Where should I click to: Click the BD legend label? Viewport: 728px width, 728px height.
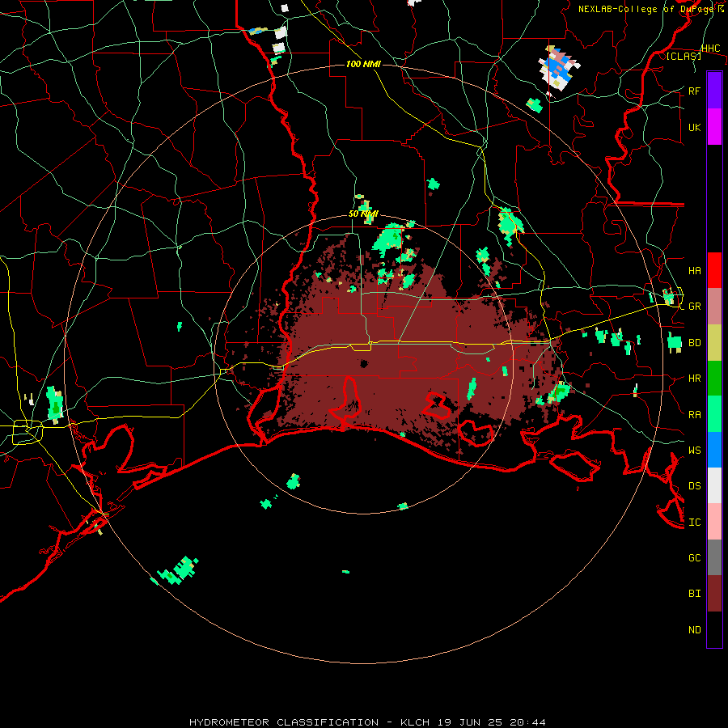coord(695,343)
